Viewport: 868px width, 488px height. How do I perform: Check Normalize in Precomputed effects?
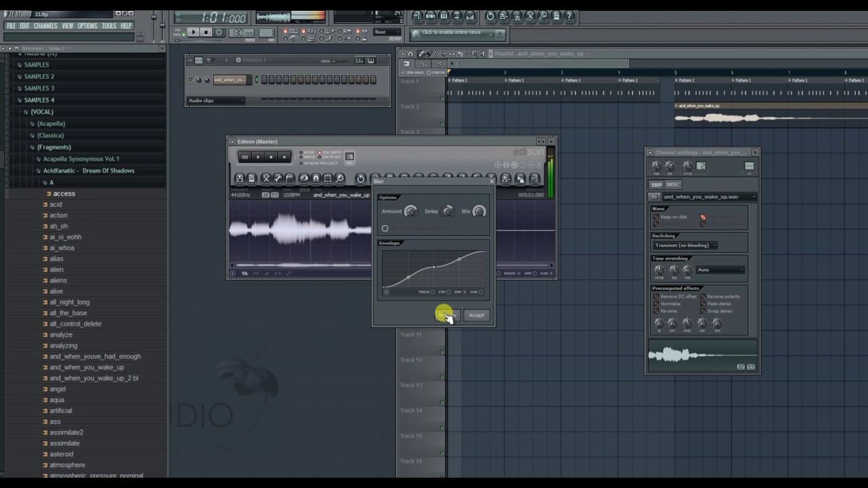[656, 304]
